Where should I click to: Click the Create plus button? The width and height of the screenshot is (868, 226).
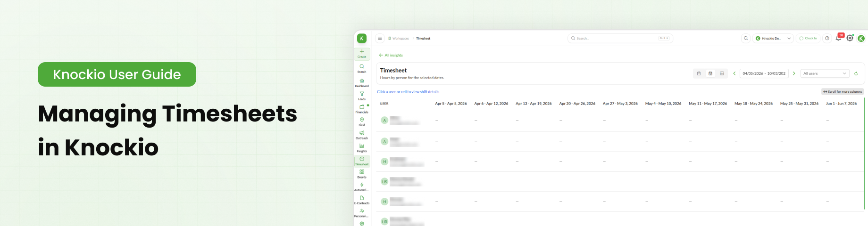[x=362, y=54]
